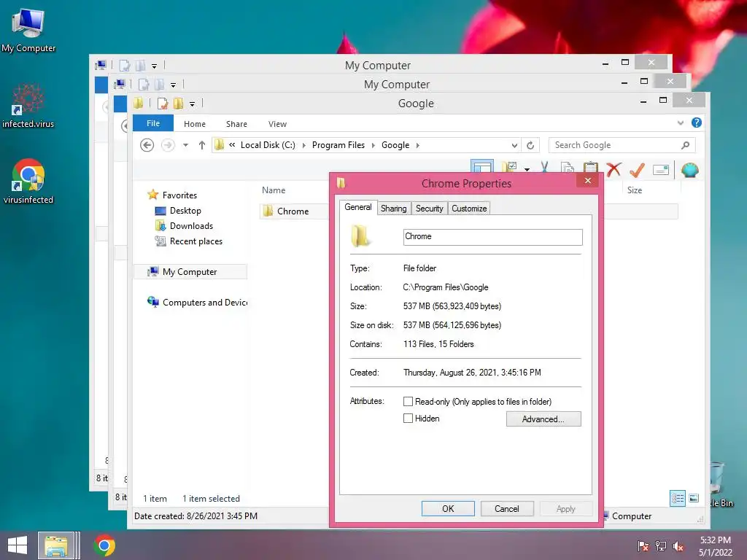The height and width of the screenshot is (560, 747).
Task: Open Advanced attributes button
Action: (x=543, y=419)
